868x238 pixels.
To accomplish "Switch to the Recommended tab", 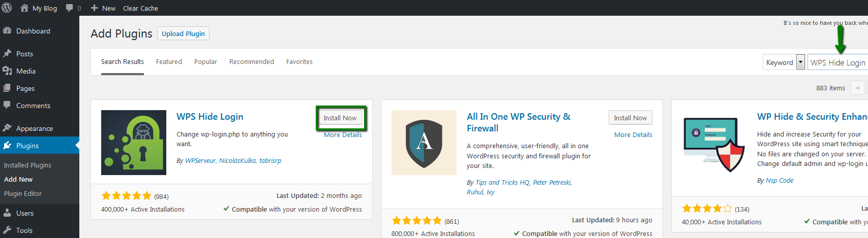I will (x=252, y=61).
